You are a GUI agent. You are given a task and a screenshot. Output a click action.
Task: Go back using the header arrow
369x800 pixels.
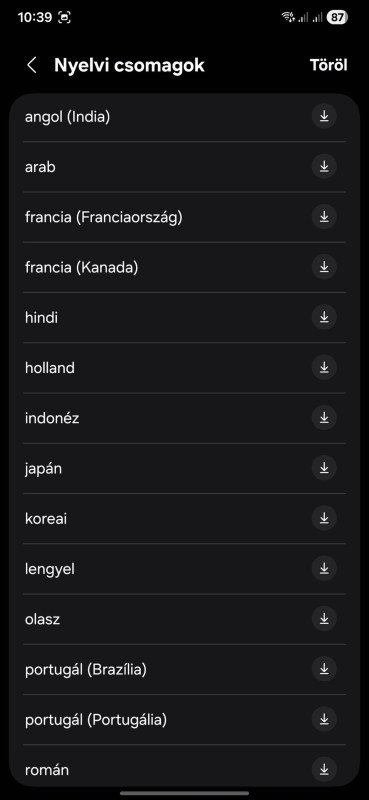[32, 65]
